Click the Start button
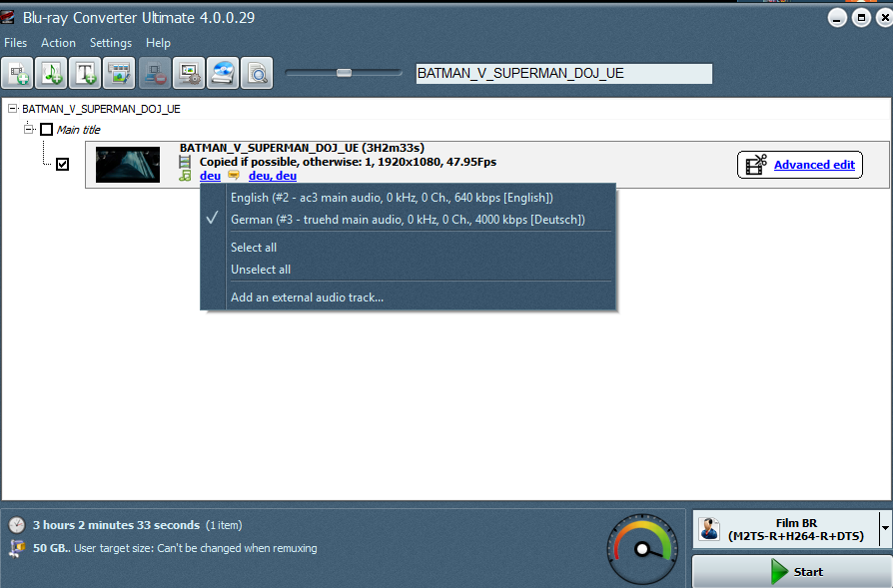The height and width of the screenshot is (588, 893). click(792, 571)
